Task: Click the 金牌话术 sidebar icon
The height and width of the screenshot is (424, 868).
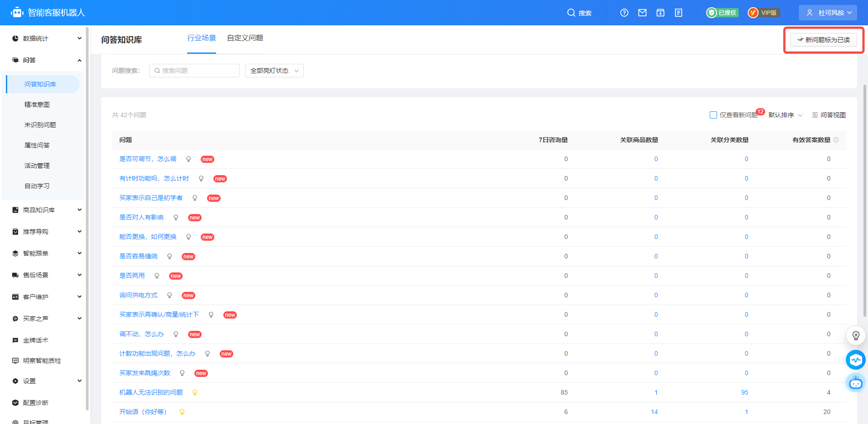Action: coord(15,340)
